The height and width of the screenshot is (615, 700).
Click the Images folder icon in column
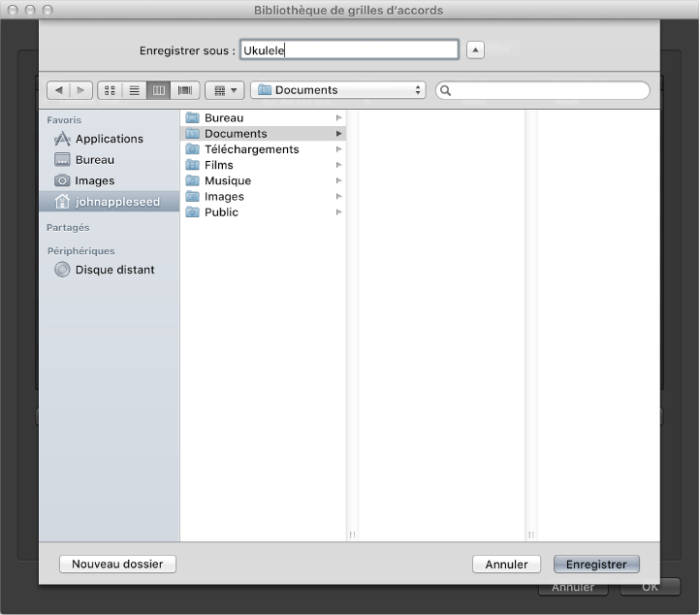192,197
